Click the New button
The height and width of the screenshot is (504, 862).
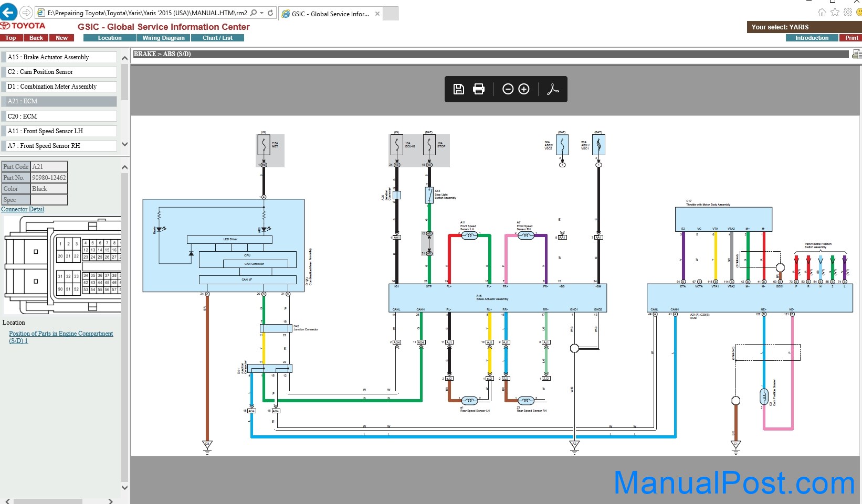click(62, 38)
